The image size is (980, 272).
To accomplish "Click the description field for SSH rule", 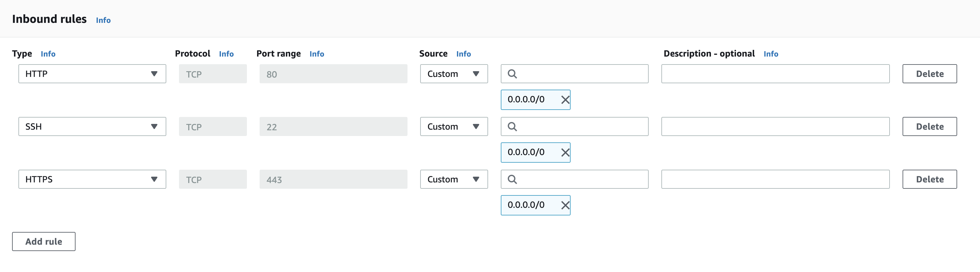I will tap(775, 126).
